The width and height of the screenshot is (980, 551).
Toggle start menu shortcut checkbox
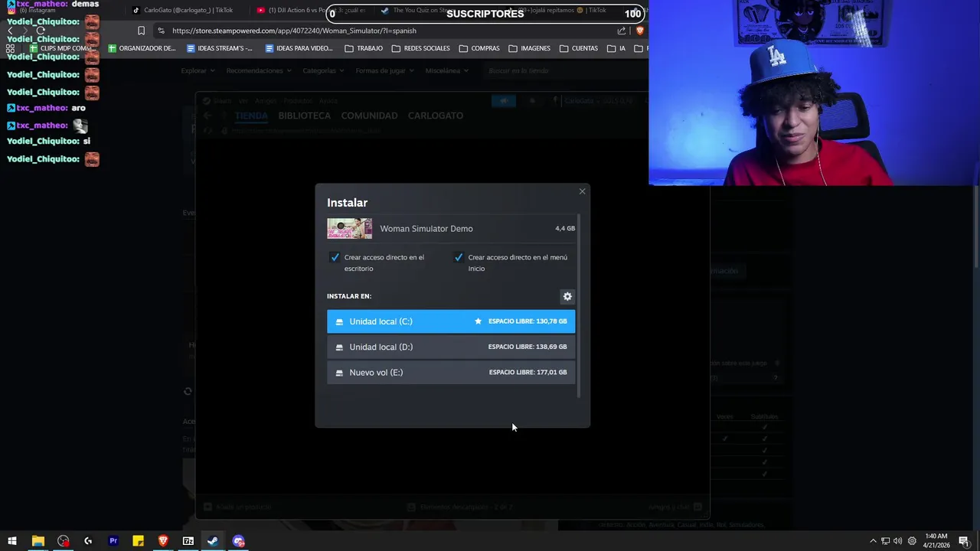click(x=459, y=257)
